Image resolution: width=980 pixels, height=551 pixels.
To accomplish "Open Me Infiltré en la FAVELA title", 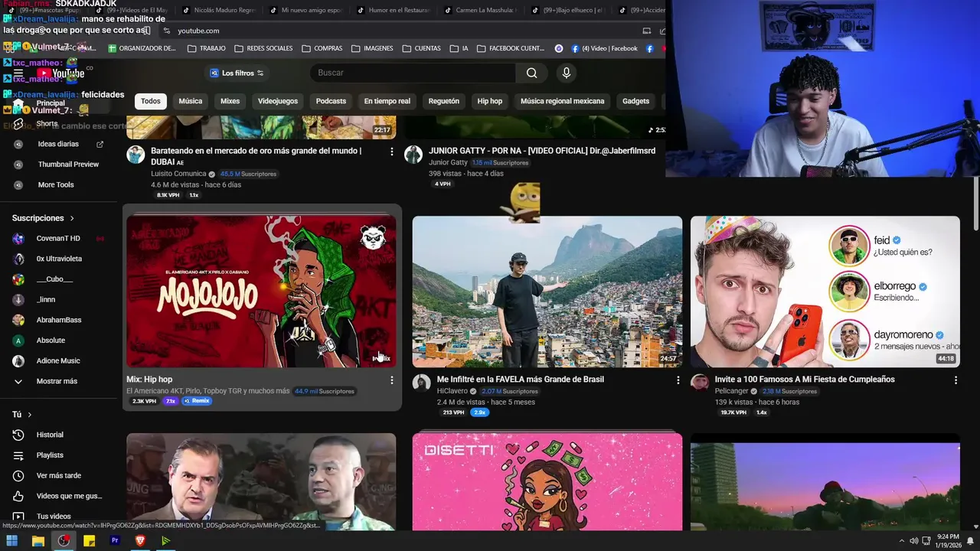I will pos(521,380).
